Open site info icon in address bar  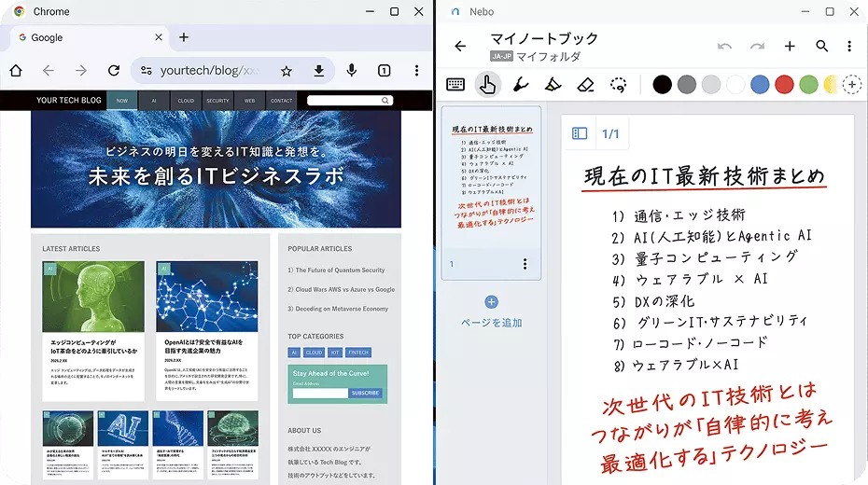pos(147,71)
